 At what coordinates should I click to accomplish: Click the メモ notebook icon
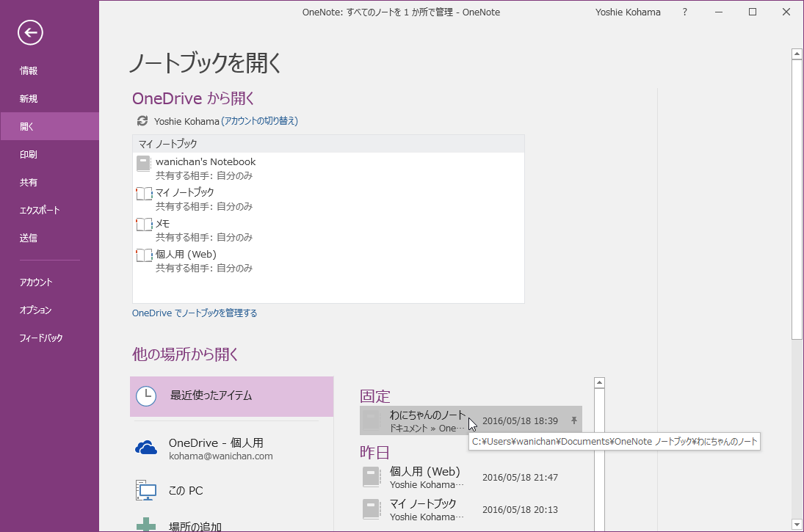pos(144,225)
